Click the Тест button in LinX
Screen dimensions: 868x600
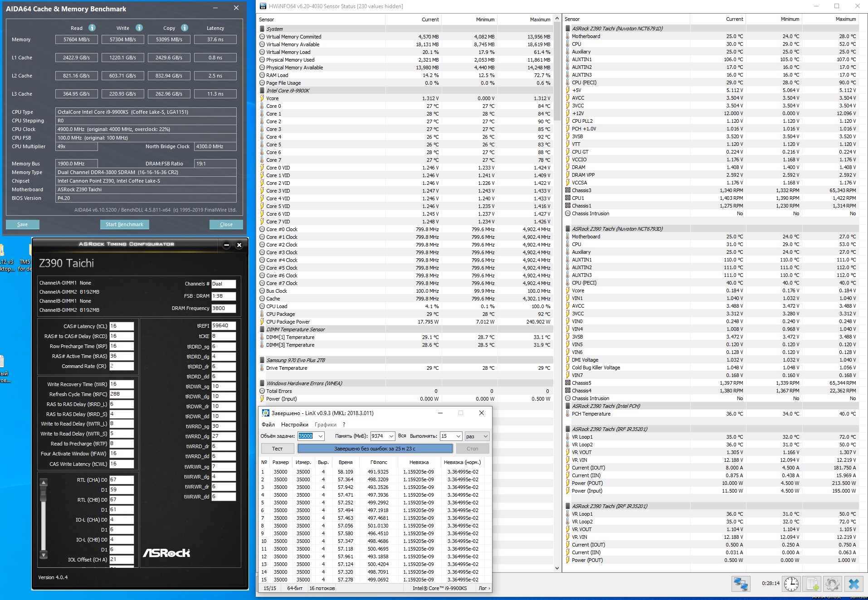click(x=277, y=449)
